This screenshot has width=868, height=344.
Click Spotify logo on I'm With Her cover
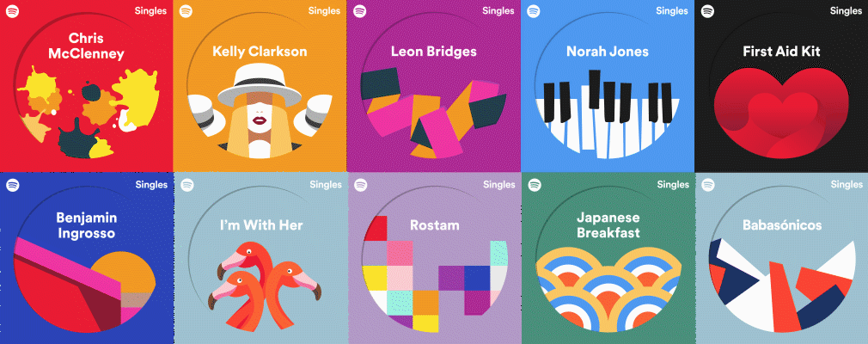pos(187,184)
